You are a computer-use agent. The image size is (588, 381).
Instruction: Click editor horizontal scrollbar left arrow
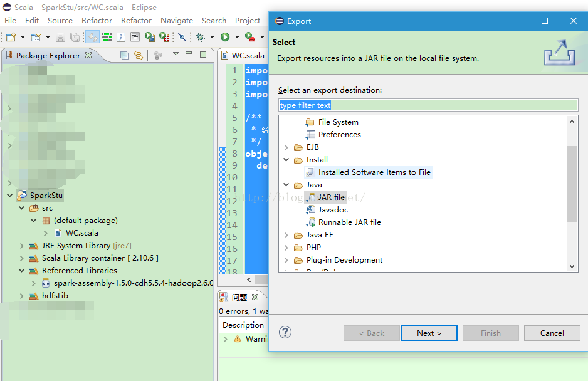[249, 279]
